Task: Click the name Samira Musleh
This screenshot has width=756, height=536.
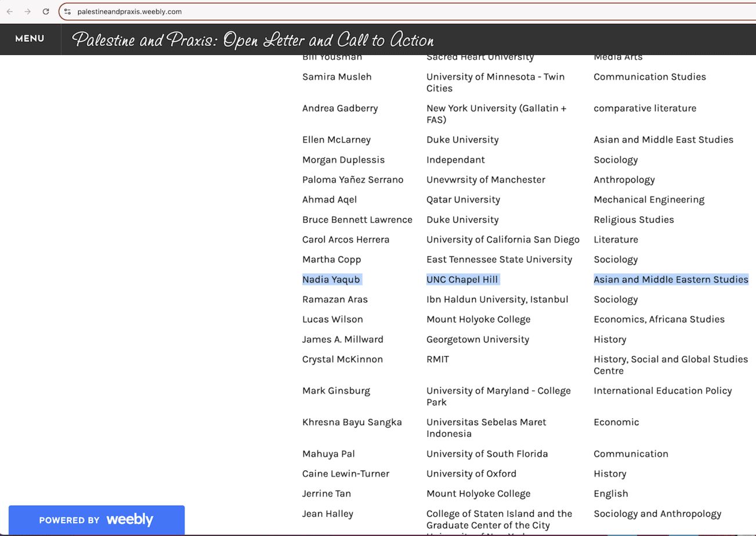Action: coord(337,77)
